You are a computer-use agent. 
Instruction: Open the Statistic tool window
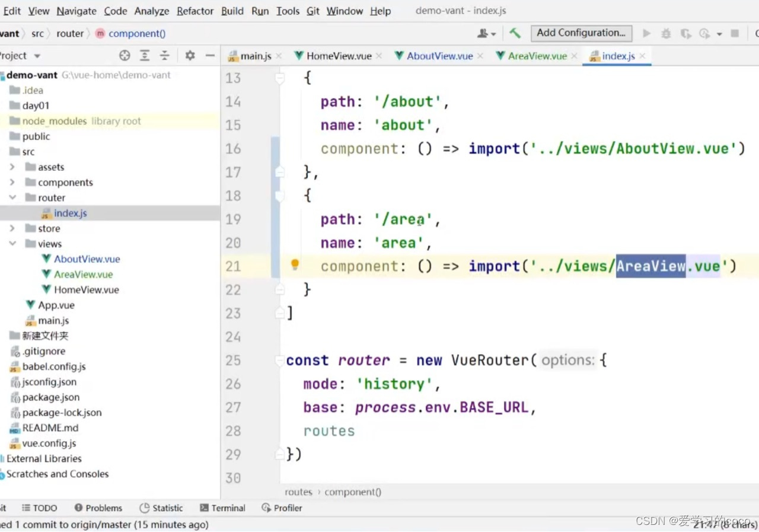tap(161, 508)
